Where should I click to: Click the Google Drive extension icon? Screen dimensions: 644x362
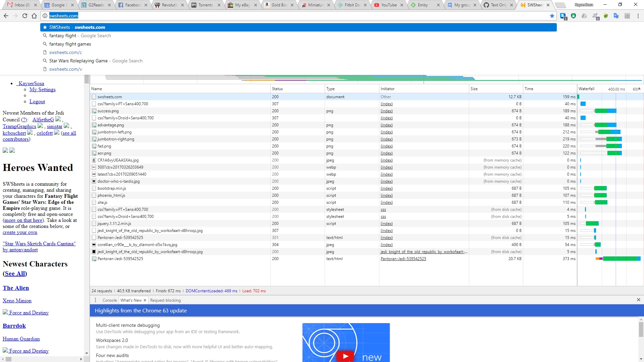click(x=584, y=16)
